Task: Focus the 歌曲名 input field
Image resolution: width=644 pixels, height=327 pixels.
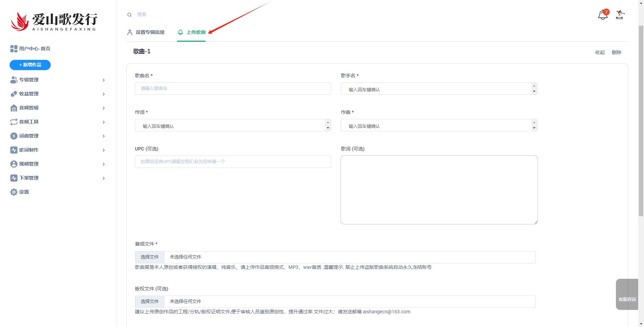Action: tap(233, 89)
